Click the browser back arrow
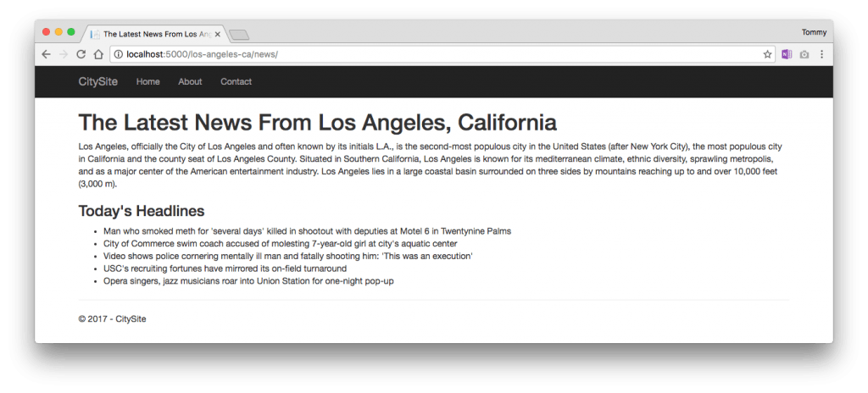The height and width of the screenshot is (393, 868). [x=46, y=54]
